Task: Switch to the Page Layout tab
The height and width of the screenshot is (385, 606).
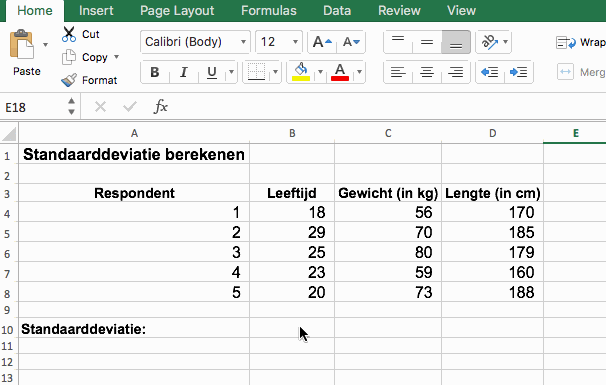Action: tap(177, 10)
